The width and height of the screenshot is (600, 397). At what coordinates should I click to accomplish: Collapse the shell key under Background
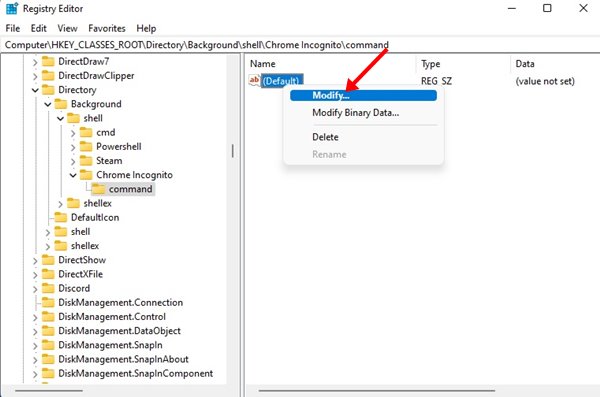click(x=60, y=119)
